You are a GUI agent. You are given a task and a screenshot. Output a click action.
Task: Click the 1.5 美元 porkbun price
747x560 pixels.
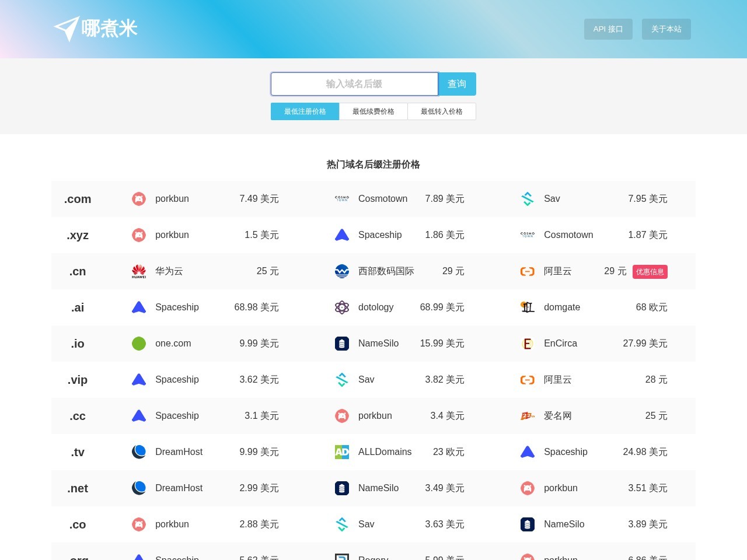261,235
